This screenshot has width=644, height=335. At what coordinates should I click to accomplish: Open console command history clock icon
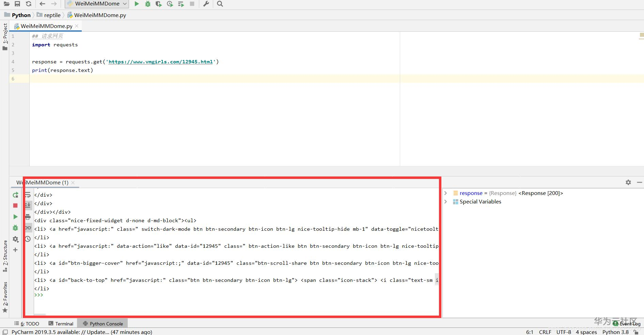click(28, 239)
